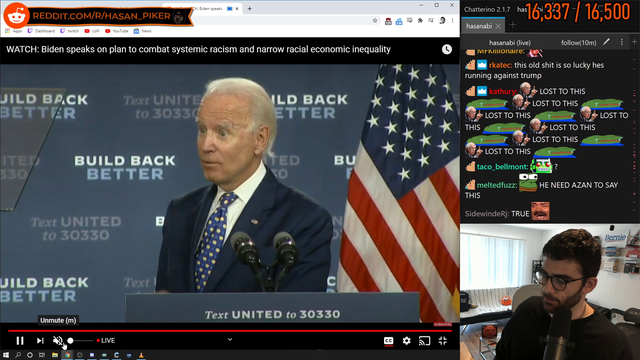Open File Explorer from the taskbar

pos(55,355)
